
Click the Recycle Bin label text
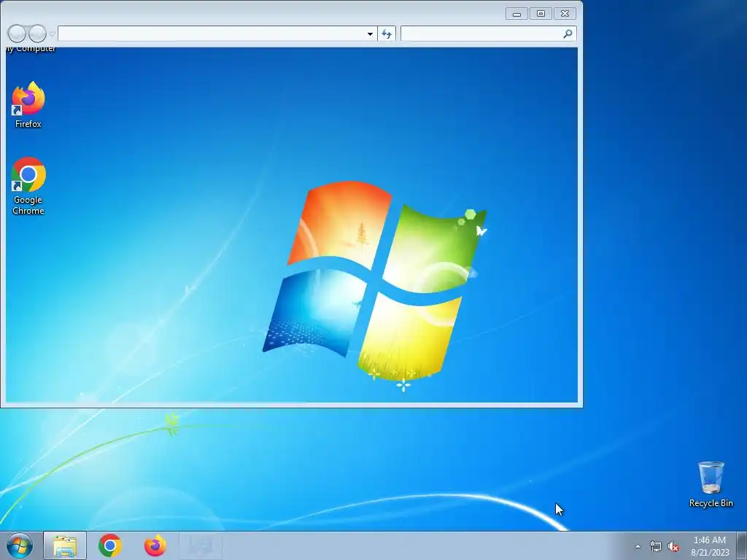tap(711, 503)
